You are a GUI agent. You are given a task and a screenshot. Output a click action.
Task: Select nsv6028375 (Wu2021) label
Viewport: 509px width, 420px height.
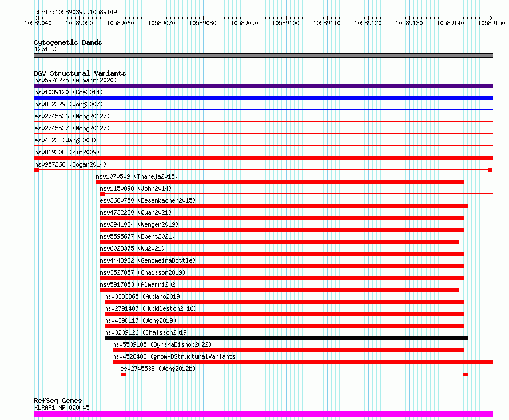tap(132, 248)
